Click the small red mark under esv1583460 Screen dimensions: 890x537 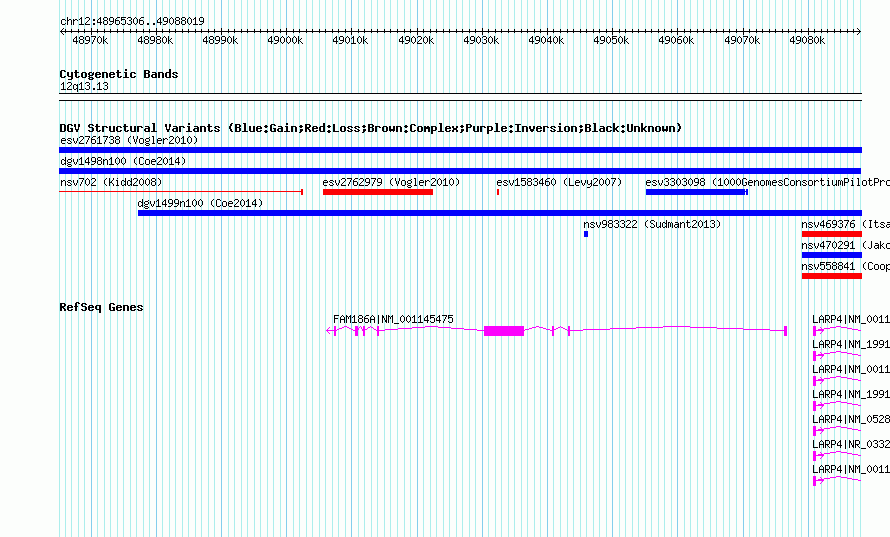coord(498,192)
